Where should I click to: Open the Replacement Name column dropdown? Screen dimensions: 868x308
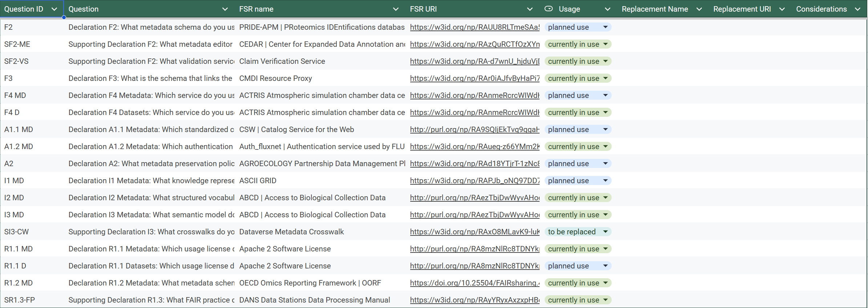pos(699,9)
